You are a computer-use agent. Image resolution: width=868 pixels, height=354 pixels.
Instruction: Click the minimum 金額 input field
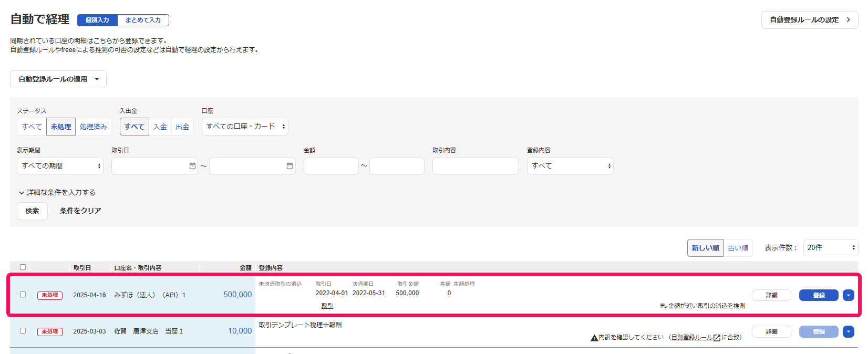click(x=331, y=166)
